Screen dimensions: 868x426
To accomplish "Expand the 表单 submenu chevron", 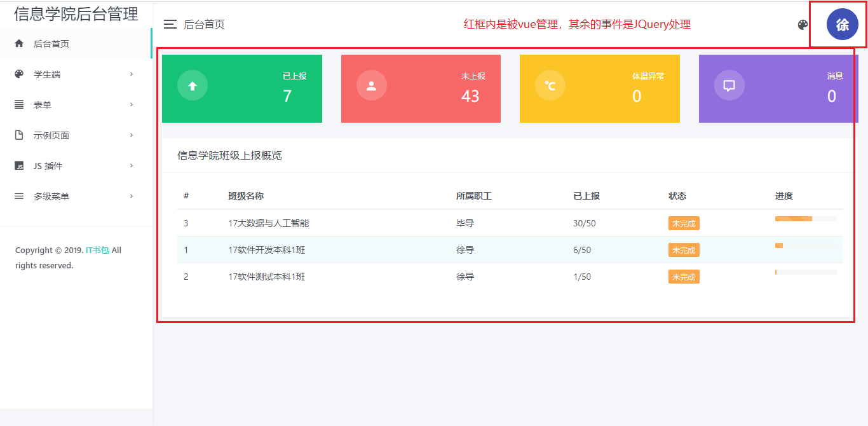I will click(x=132, y=105).
